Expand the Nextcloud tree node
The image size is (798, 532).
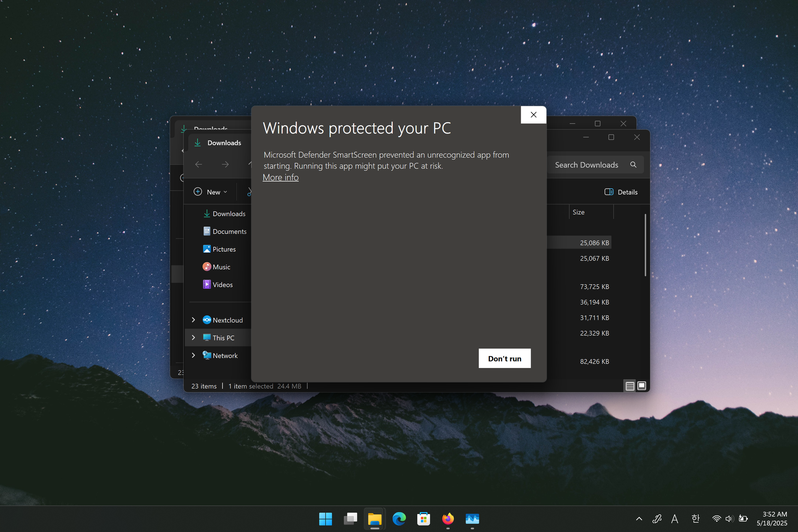194,320
